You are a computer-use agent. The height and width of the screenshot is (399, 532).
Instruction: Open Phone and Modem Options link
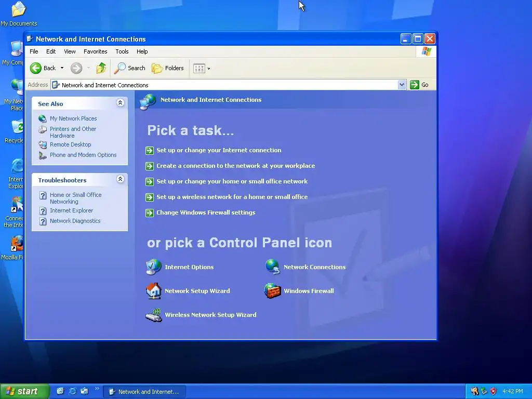(83, 155)
